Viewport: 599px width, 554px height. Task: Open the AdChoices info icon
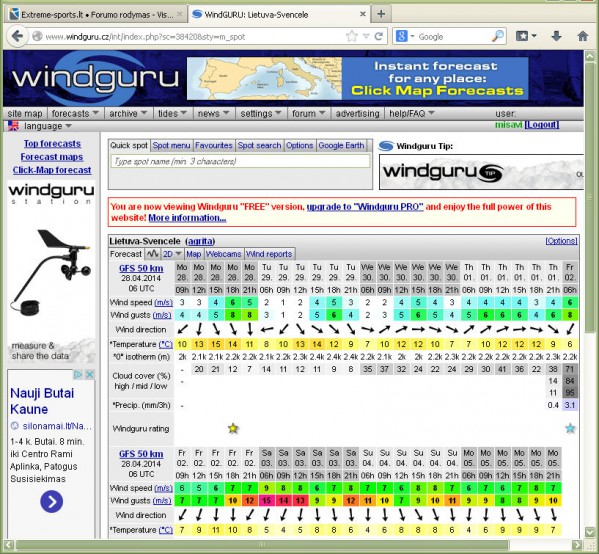(78, 374)
